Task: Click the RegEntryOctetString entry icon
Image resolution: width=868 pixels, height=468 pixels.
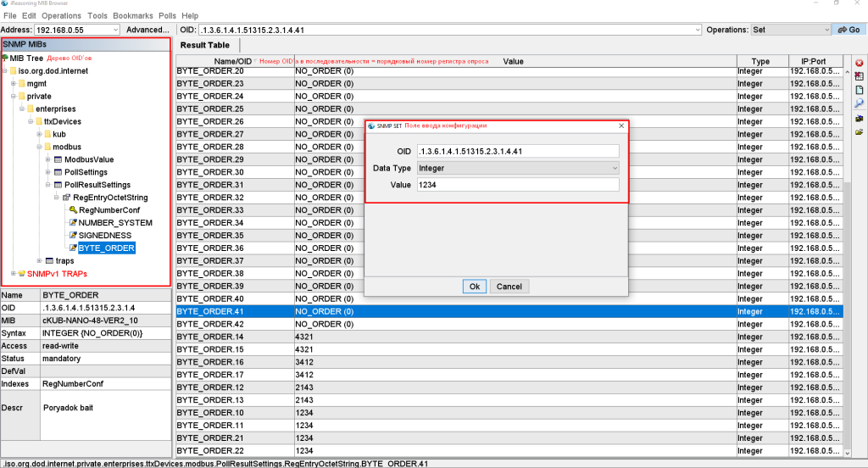Action: click(66, 198)
